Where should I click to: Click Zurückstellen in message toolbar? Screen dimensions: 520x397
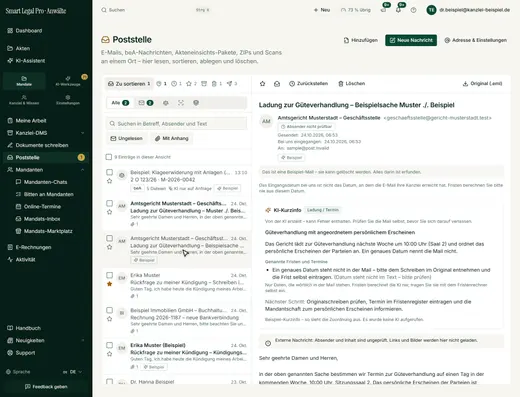(x=308, y=84)
